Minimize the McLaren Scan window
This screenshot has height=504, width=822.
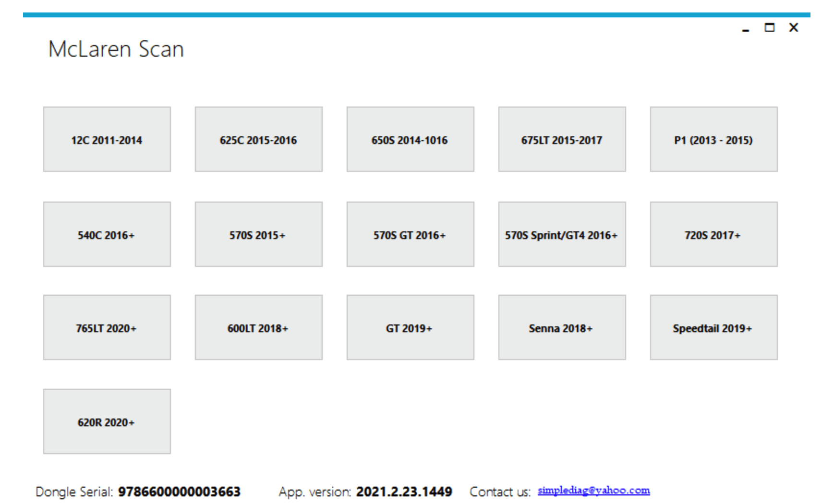click(x=746, y=29)
